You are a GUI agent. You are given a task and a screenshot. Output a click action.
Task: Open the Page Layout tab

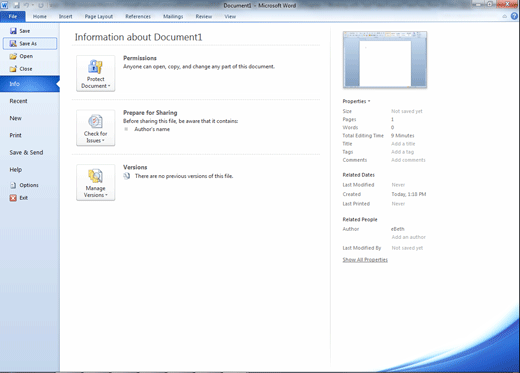(x=99, y=16)
